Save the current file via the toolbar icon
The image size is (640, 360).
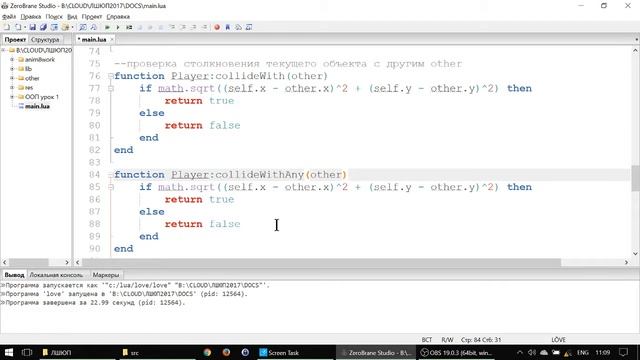click(33, 27)
